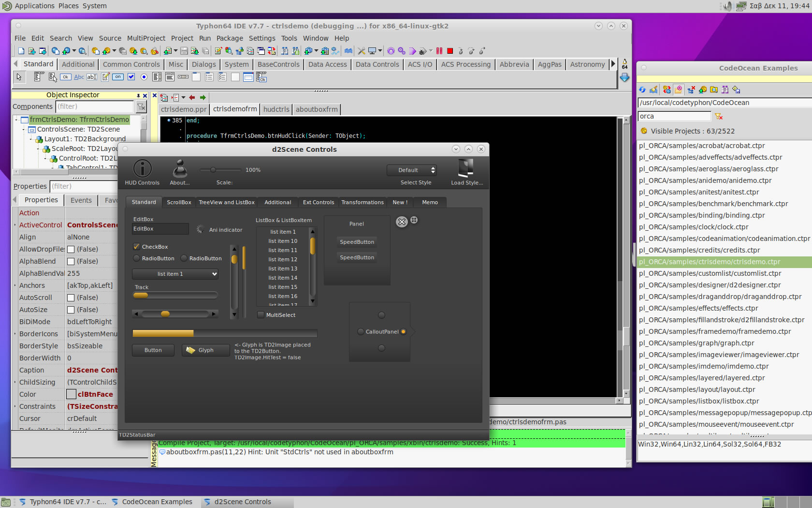Click the clear filter funnel icon in CodeOcean
Image resolution: width=812 pixels, height=508 pixels.
click(719, 116)
